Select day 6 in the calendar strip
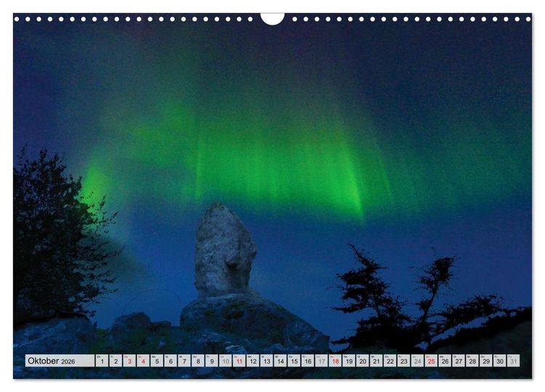The image size is (545, 392). coord(171,360)
